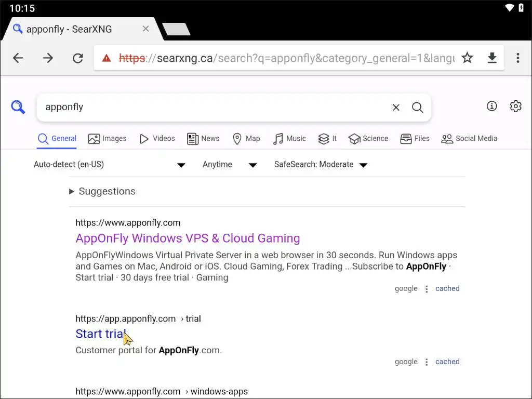
Task: Open a new tab next to the SearXNG tab
Action: [x=177, y=29]
